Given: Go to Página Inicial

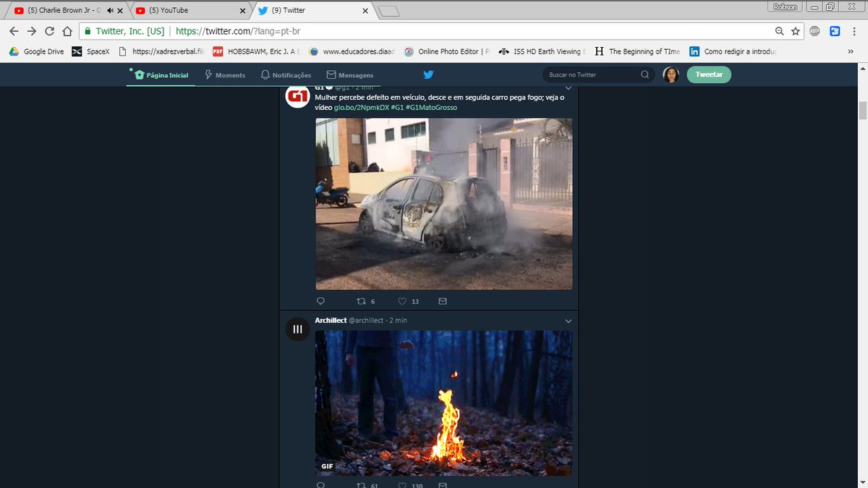Looking at the screenshot, I should click(161, 75).
